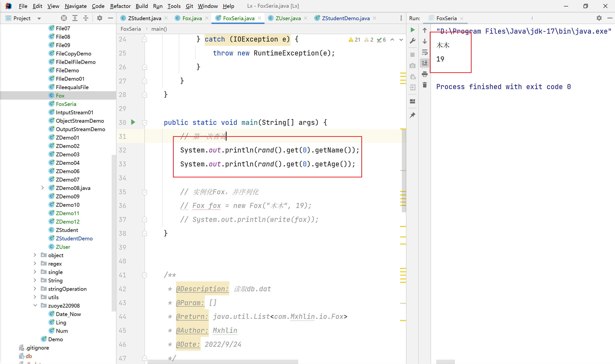Collapse the zuoye220908 folder

35,305
